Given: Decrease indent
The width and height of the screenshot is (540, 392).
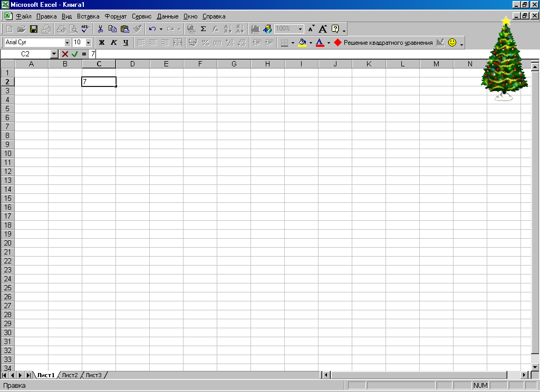Looking at the screenshot, I should click(x=257, y=43).
